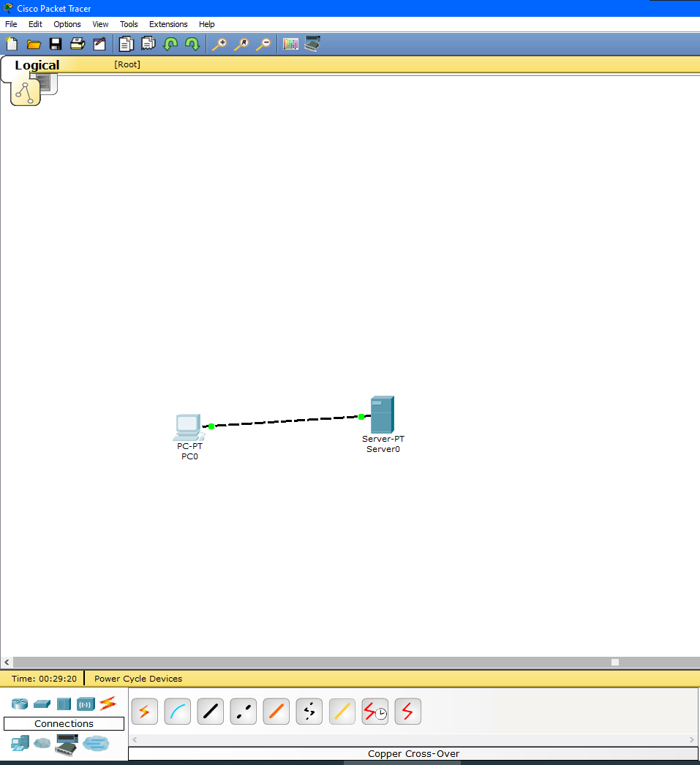Viewport: 700px width, 765px height.
Task: Open the Extensions menu
Action: (x=168, y=24)
